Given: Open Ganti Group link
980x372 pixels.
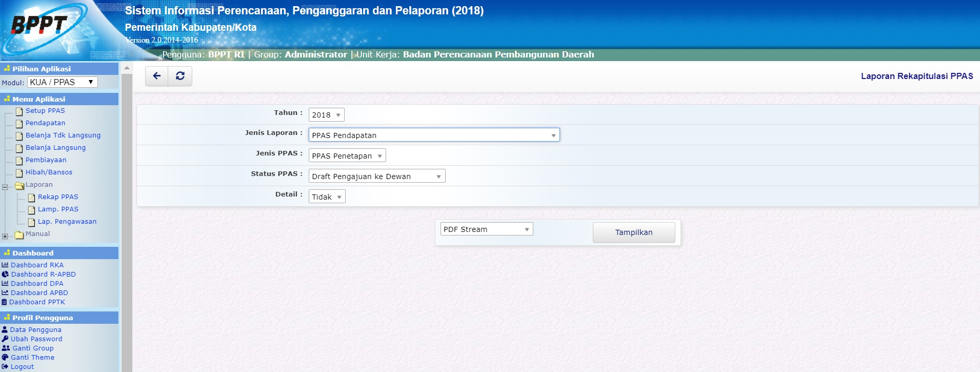Looking at the screenshot, I should (33, 348).
